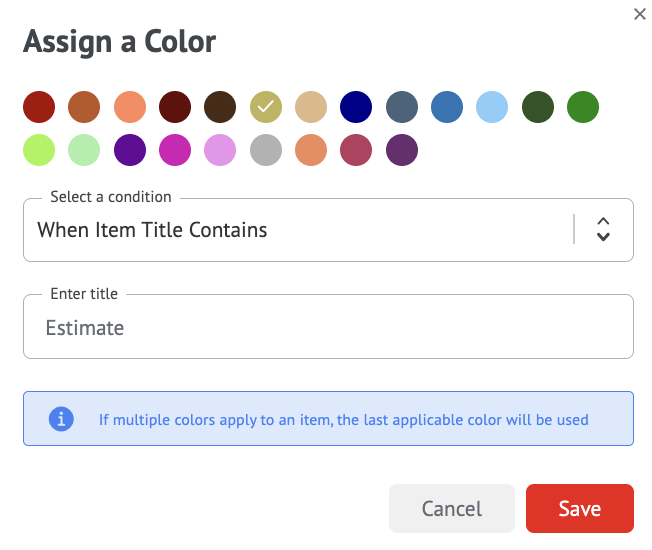Image resolution: width=652 pixels, height=550 pixels.
Task: Close the Assign a Color dialog
Action: coord(640,14)
